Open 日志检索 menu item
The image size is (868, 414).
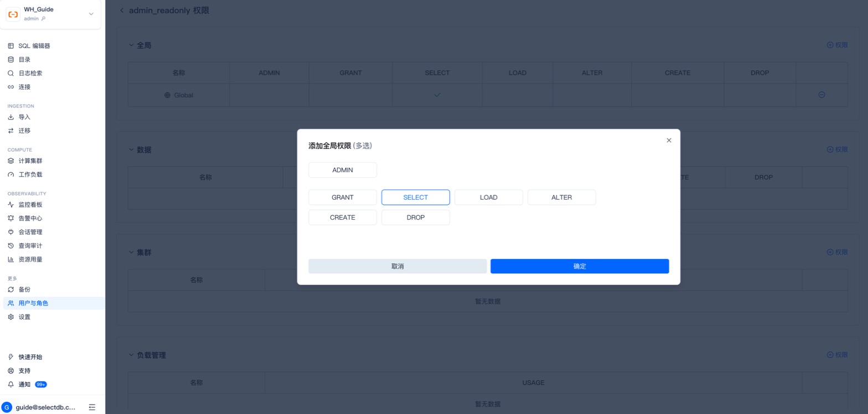54,73
